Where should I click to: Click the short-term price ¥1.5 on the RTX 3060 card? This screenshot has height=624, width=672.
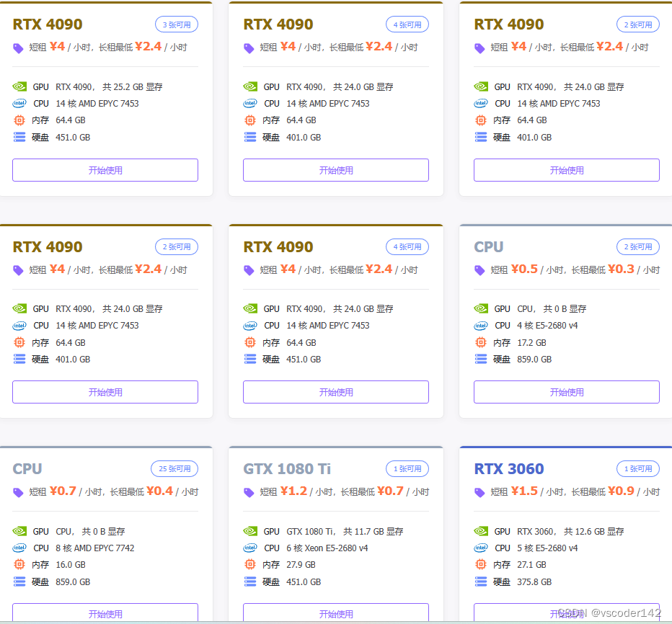525,491
